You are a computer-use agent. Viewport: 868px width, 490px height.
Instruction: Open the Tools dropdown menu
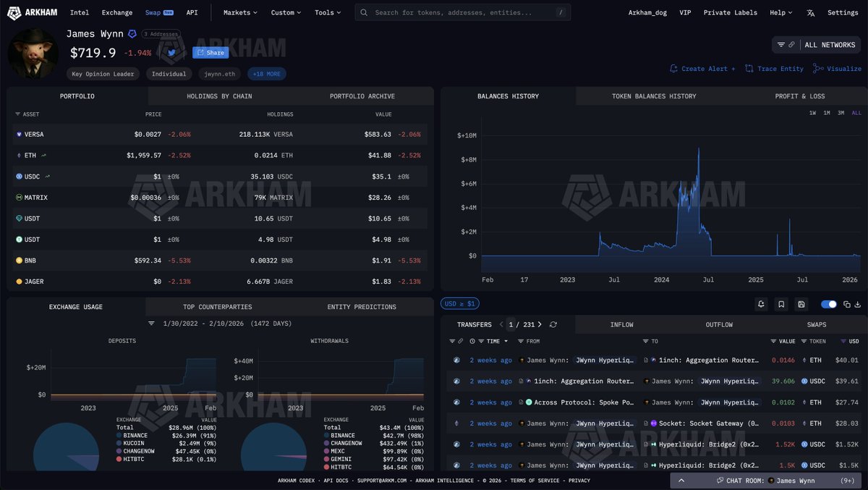[328, 12]
